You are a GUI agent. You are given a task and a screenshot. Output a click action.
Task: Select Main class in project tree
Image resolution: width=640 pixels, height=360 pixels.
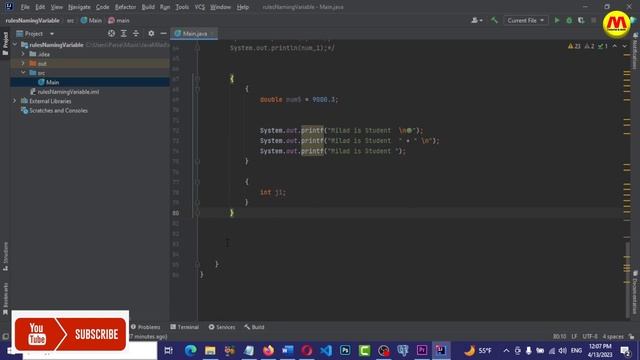tap(52, 82)
